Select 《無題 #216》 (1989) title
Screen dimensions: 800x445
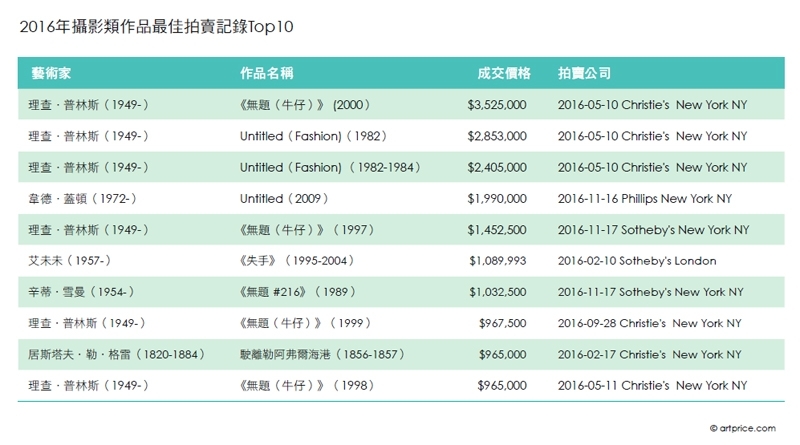click(x=297, y=292)
